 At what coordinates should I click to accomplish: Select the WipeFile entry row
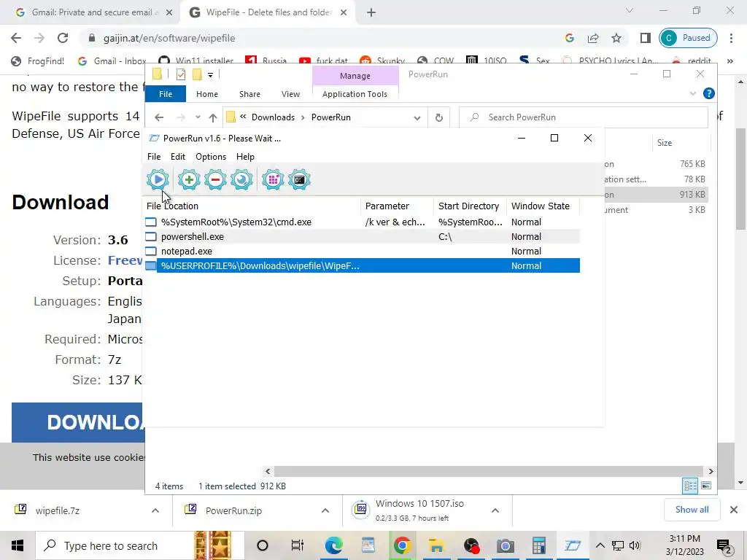(362, 265)
